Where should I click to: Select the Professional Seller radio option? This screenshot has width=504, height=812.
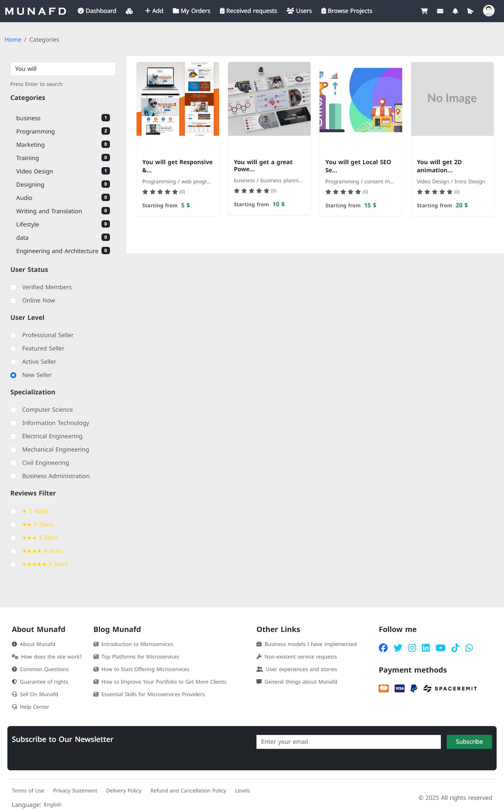(14, 335)
